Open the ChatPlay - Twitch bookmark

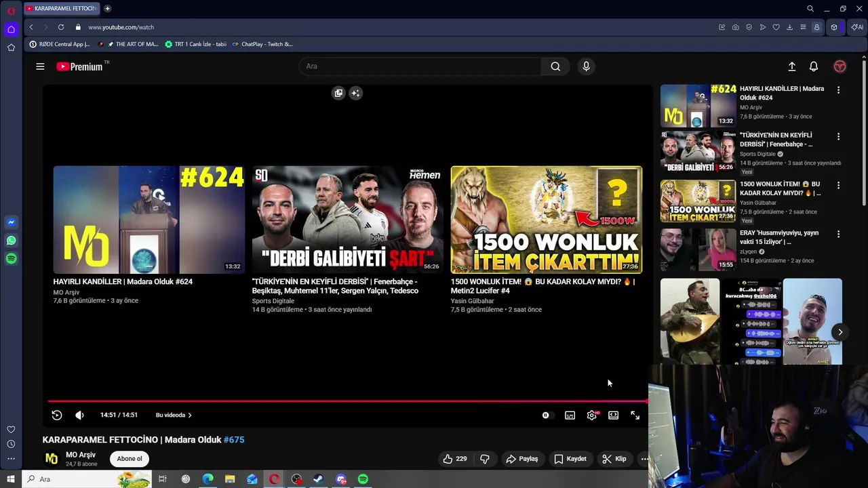pyautogui.click(x=262, y=44)
